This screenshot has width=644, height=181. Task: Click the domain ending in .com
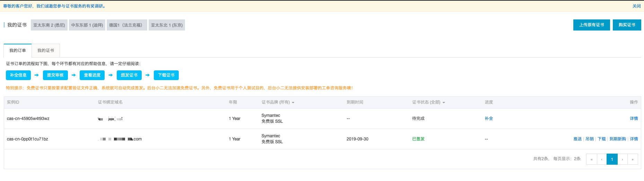click(120, 139)
